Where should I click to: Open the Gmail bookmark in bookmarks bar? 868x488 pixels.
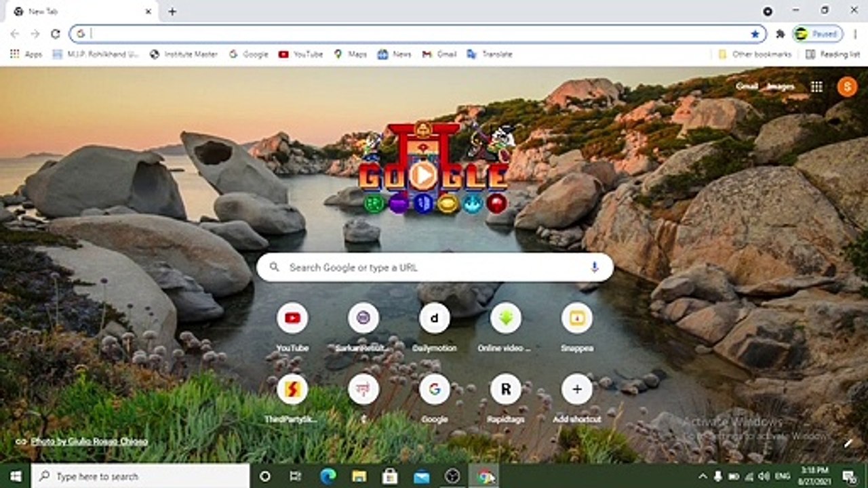tap(439, 54)
